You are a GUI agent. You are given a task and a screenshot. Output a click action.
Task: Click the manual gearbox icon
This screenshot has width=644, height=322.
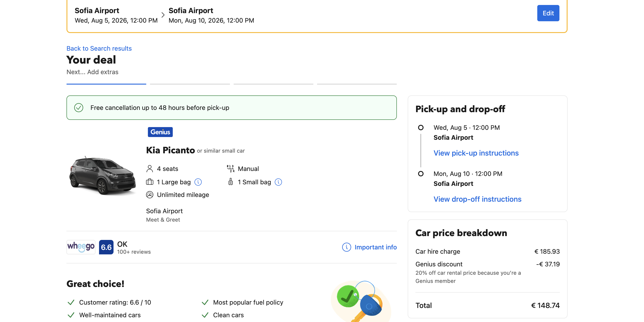230,169
